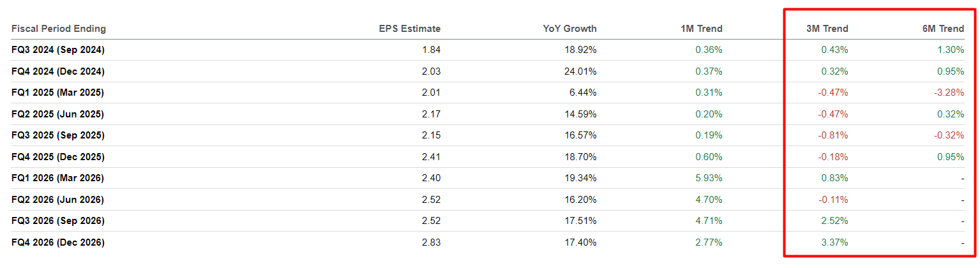Click the FQ1 2025 (Mar 2025) label
This screenshot has width=980, height=268.
click(57, 93)
